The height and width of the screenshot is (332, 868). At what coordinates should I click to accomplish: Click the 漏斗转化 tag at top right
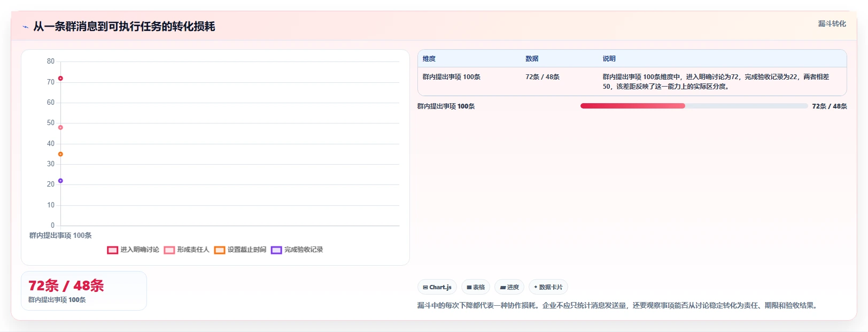point(832,24)
